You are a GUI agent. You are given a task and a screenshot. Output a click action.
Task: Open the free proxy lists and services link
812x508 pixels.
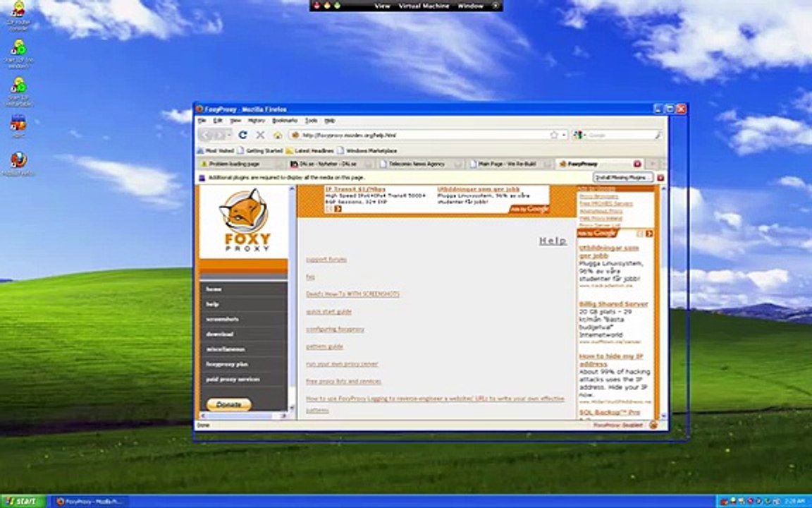coord(343,381)
